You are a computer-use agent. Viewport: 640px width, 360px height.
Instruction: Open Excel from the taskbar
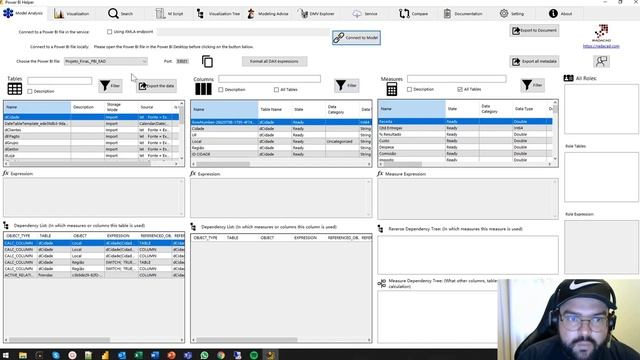pos(138,355)
